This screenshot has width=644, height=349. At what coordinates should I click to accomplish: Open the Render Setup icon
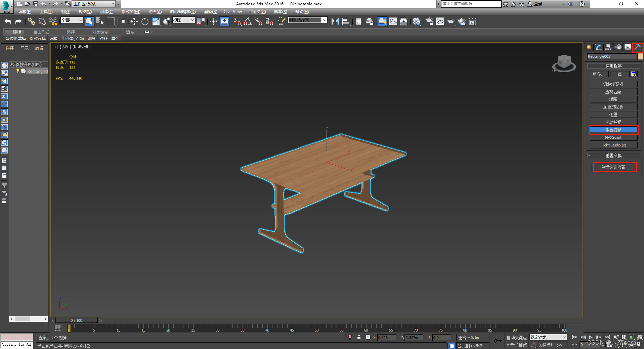tap(429, 21)
